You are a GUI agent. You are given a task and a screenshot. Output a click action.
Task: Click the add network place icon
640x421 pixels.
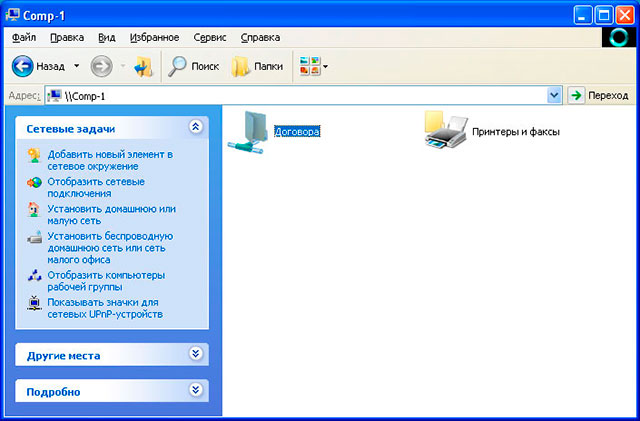pyautogui.click(x=34, y=155)
